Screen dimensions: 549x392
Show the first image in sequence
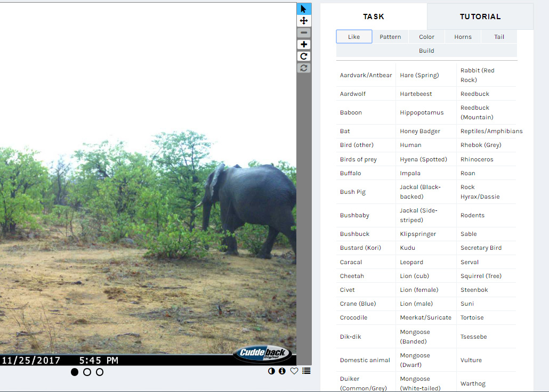point(75,372)
